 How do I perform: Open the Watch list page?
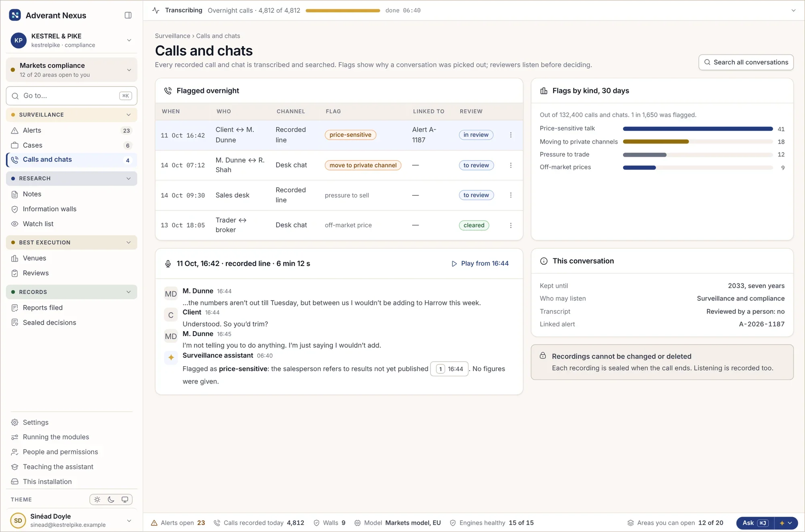tap(72, 224)
